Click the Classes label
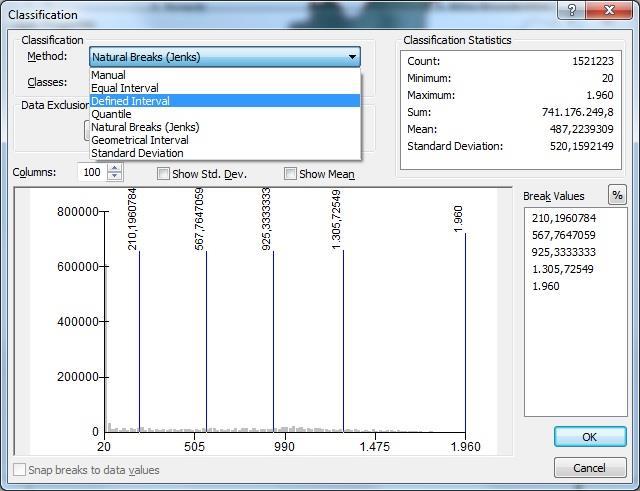 tap(47, 82)
